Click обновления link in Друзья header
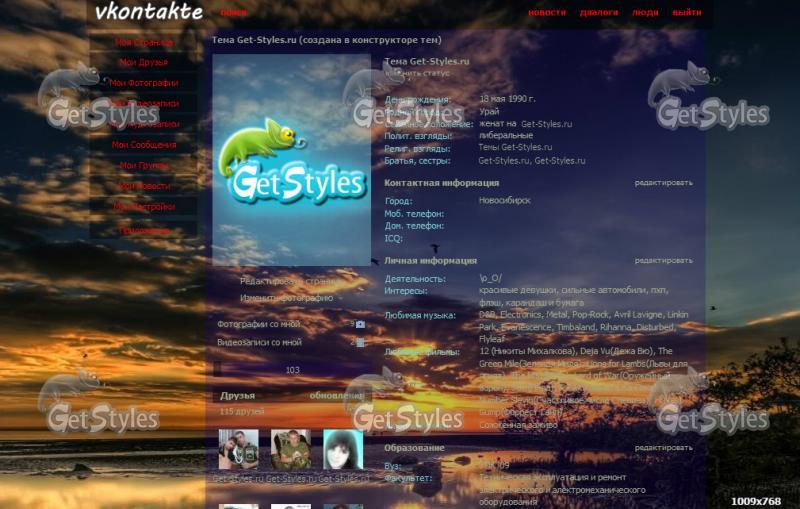 point(337,396)
